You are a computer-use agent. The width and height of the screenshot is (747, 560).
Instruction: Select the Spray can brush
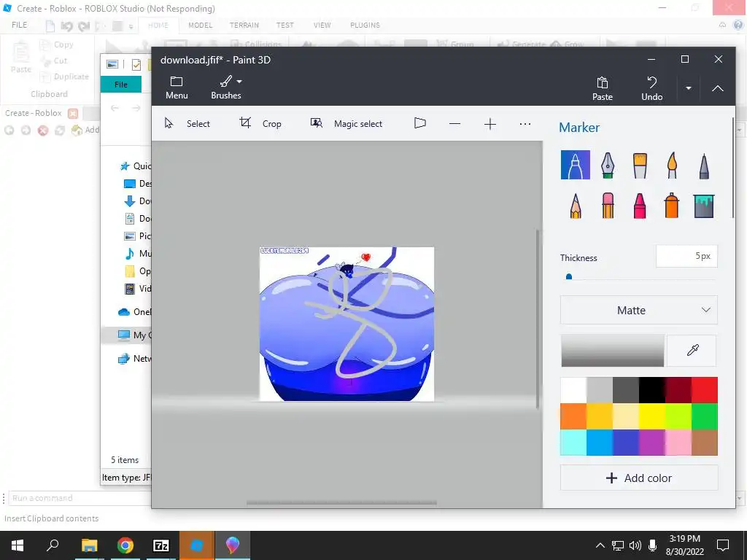click(x=672, y=206)
